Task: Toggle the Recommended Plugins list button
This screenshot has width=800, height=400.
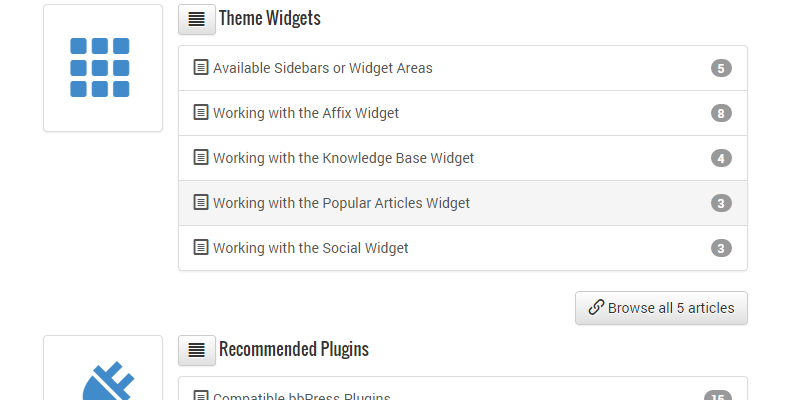Action: click(196, 350)
